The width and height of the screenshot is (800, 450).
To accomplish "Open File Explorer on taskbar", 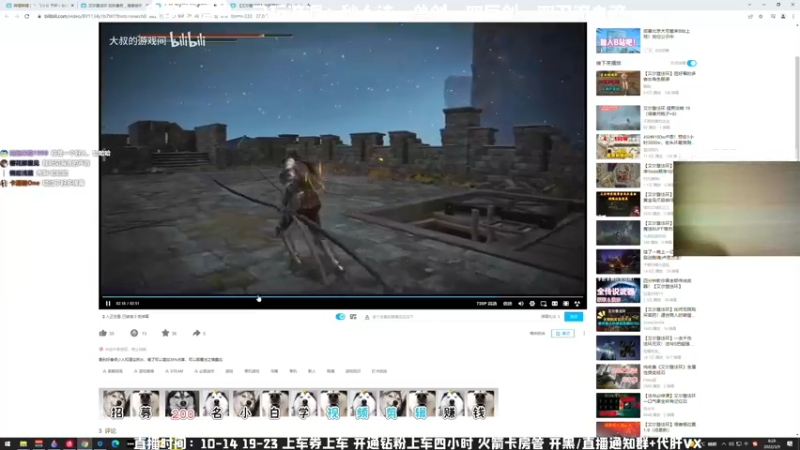I will tap(23, 444).
